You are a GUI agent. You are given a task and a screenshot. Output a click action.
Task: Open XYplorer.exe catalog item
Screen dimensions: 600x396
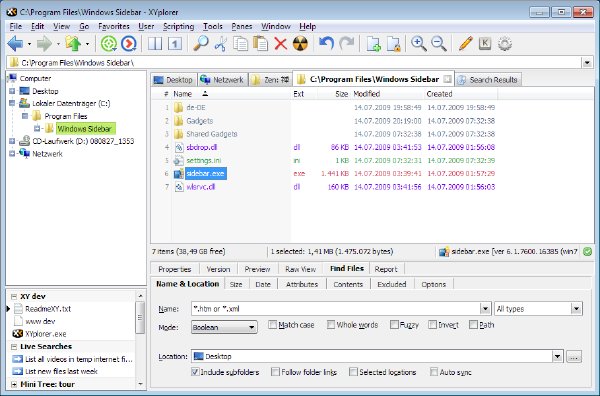(46, 334)
